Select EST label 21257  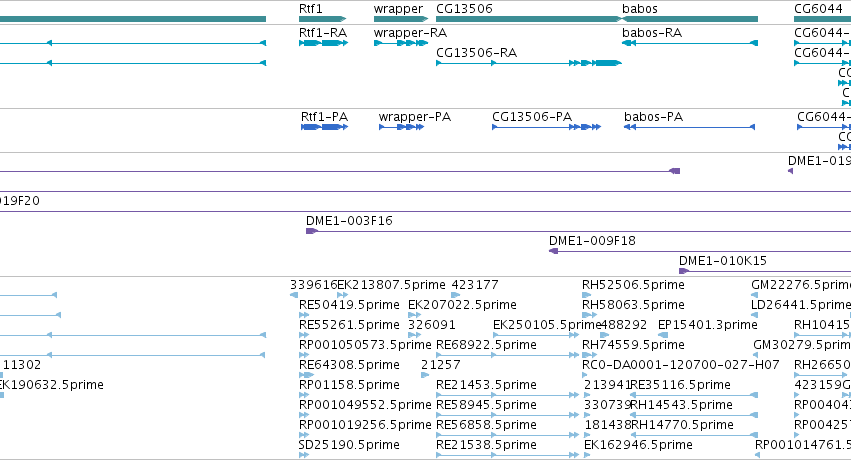441,365
